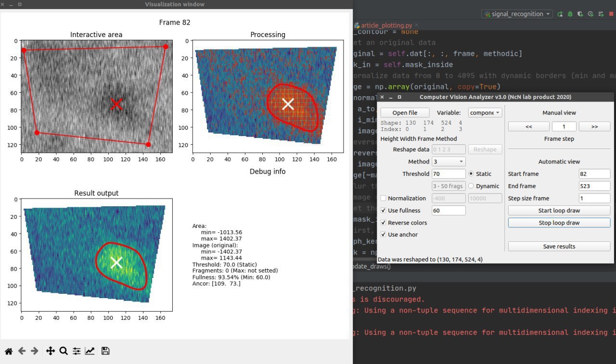Switch to the article_plotting.py tab
616x364 pixels.
click(387, 25)
